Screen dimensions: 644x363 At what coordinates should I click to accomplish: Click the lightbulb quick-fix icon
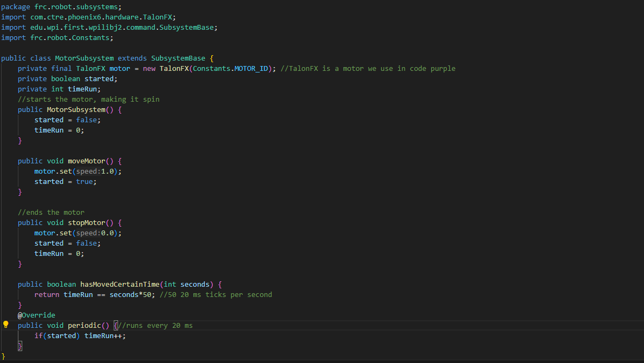6,325
